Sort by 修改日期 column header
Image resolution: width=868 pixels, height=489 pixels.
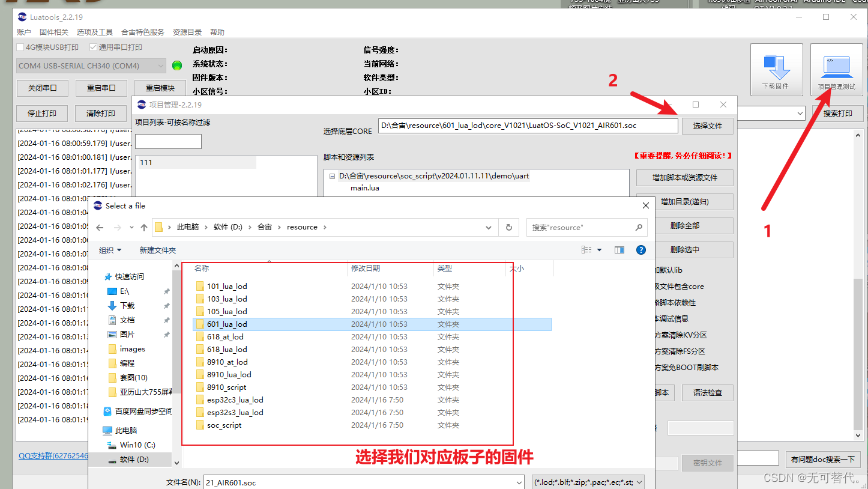coord(366,269)
